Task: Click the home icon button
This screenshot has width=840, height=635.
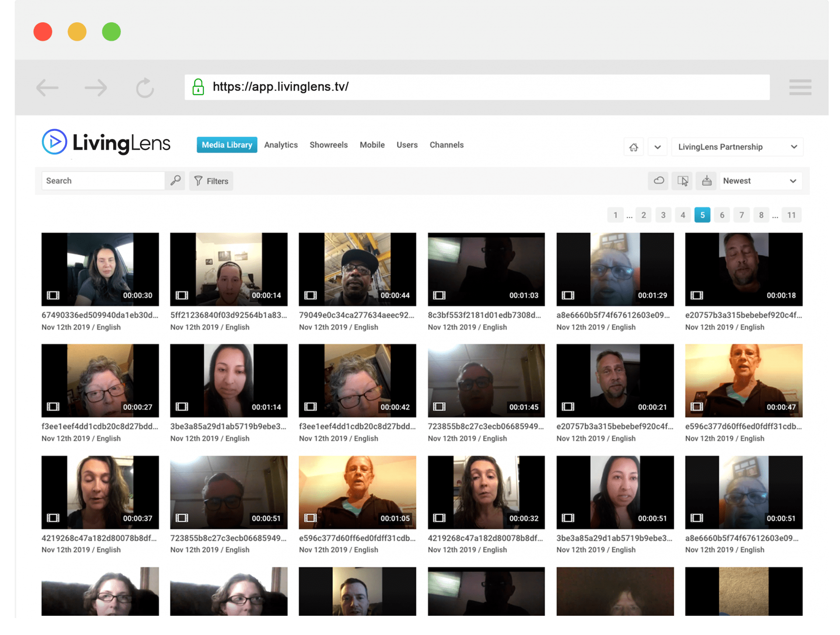Action: click(633, 147)
